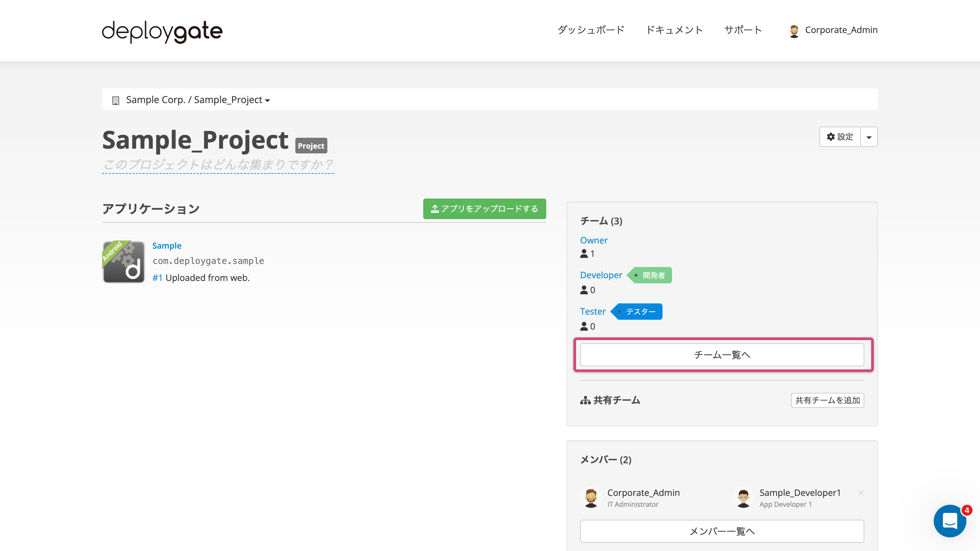
Task: Click the メンバー (2) heading
Action: tap(606, 460)
